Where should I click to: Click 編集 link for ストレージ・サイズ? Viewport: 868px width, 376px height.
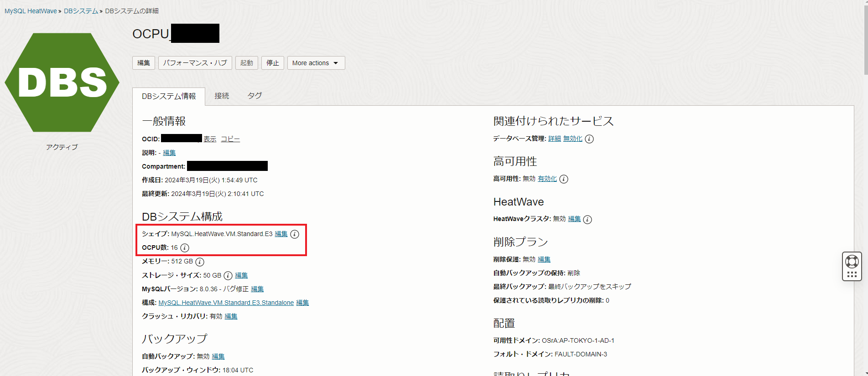[241, 275]
